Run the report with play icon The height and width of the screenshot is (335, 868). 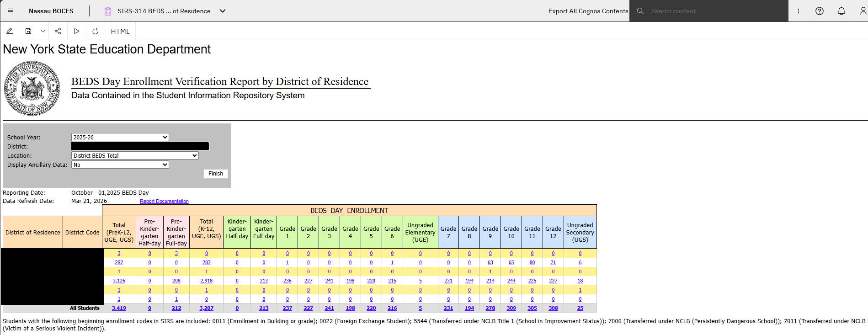pos(76,31)
